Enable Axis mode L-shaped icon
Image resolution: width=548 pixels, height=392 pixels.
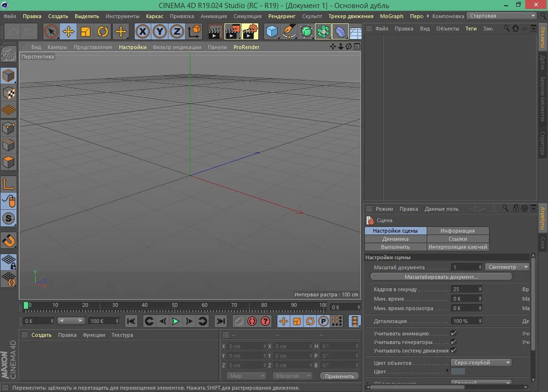[x=9, y=184]
